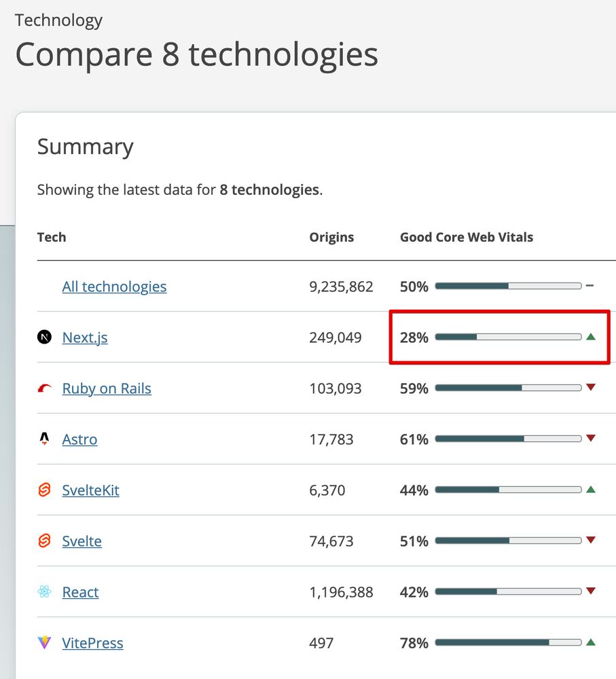
Task: Open the React technology link
Action: pyautogui.click(x=80, y=592)
